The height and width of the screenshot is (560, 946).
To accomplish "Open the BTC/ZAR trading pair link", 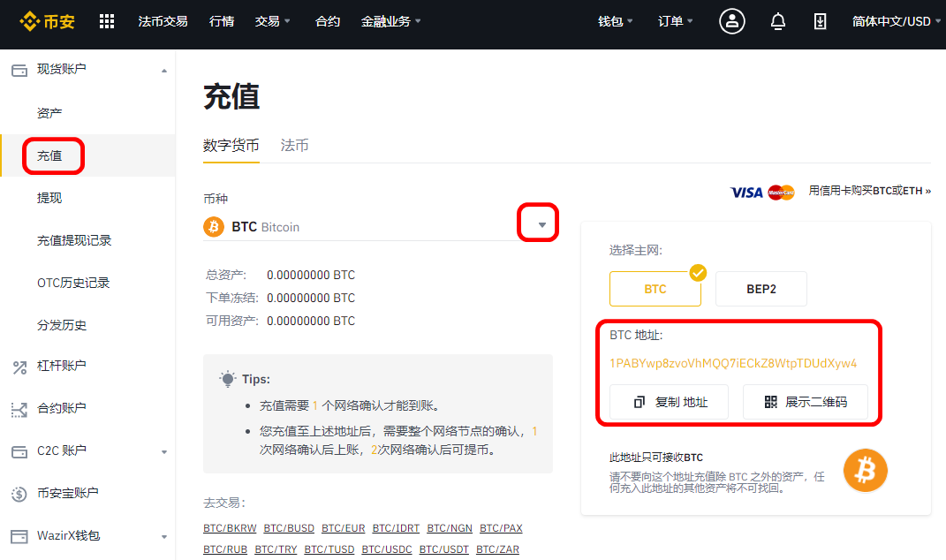I will point(497,549).
